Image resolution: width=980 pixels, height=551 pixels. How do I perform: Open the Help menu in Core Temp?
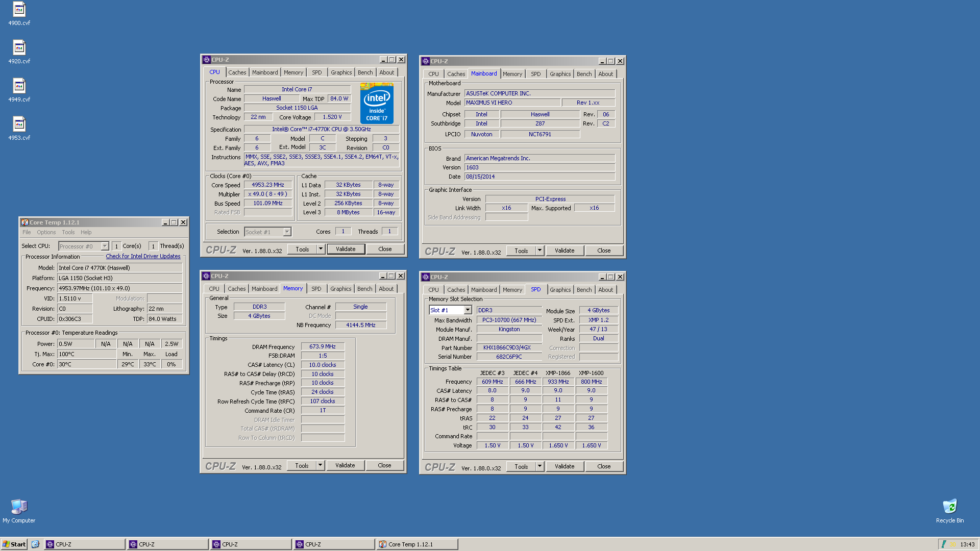[86, 232]
